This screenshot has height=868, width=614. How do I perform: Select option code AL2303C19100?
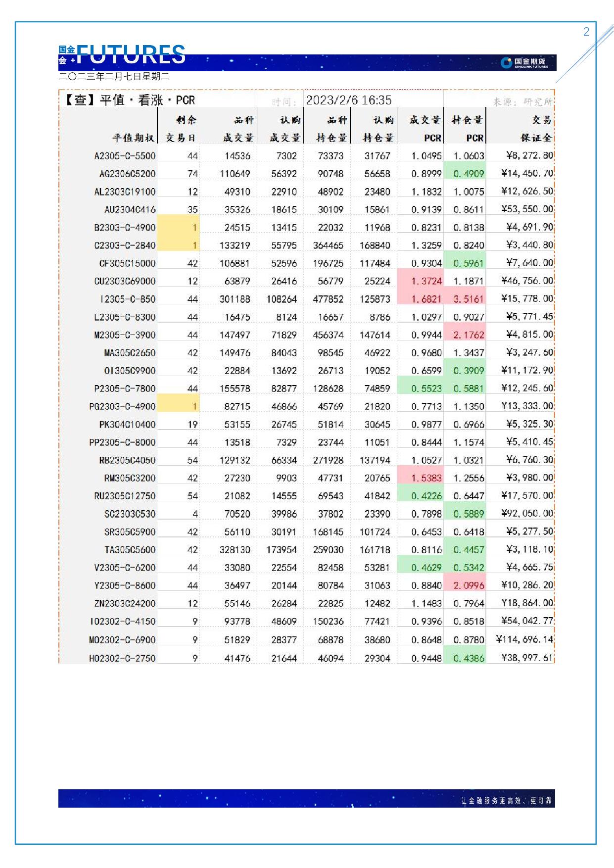pyautogui.click(x=125, y=192)
